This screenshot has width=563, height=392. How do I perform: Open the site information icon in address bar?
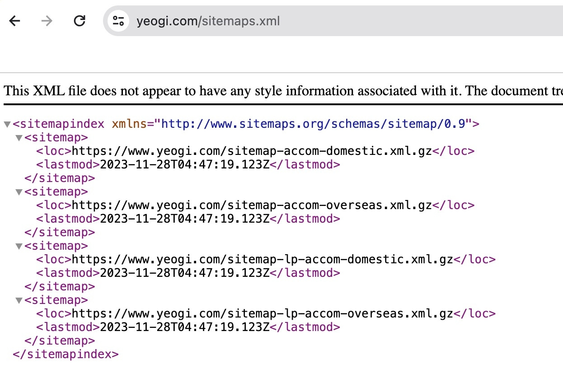[117, 21]
